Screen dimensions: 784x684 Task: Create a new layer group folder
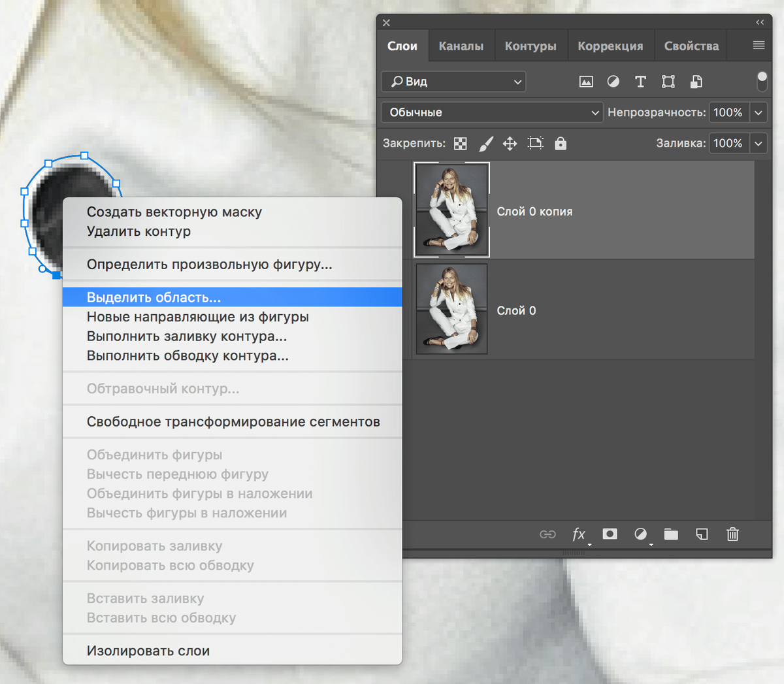[671, 534]
